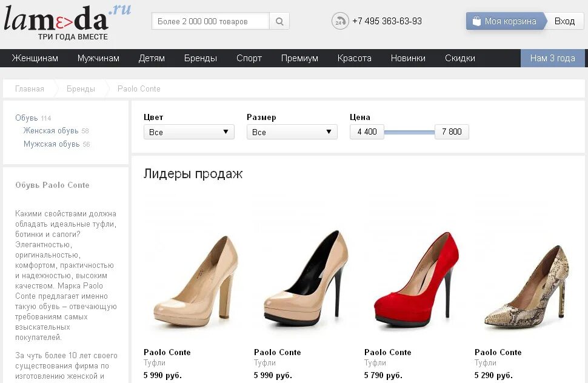This screenshot has height=383, width=588.
Task: Click the minimum price 4 400 handle
Action: (367, 132)
